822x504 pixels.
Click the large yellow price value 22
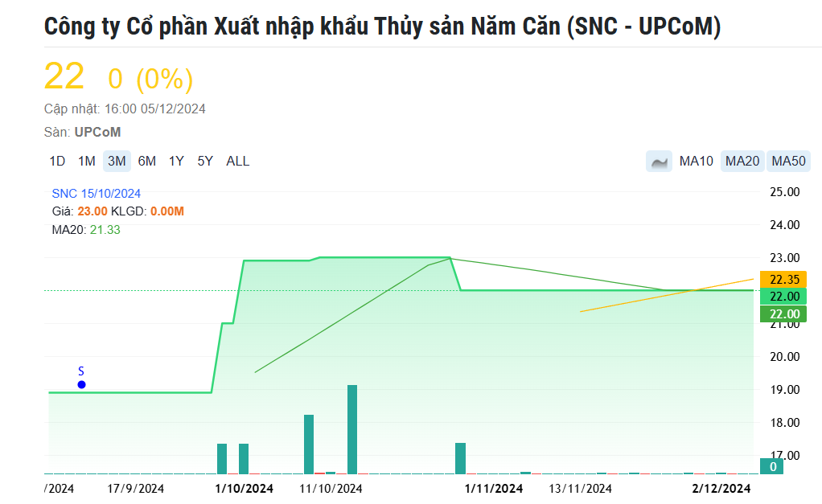tap(64, 76)
